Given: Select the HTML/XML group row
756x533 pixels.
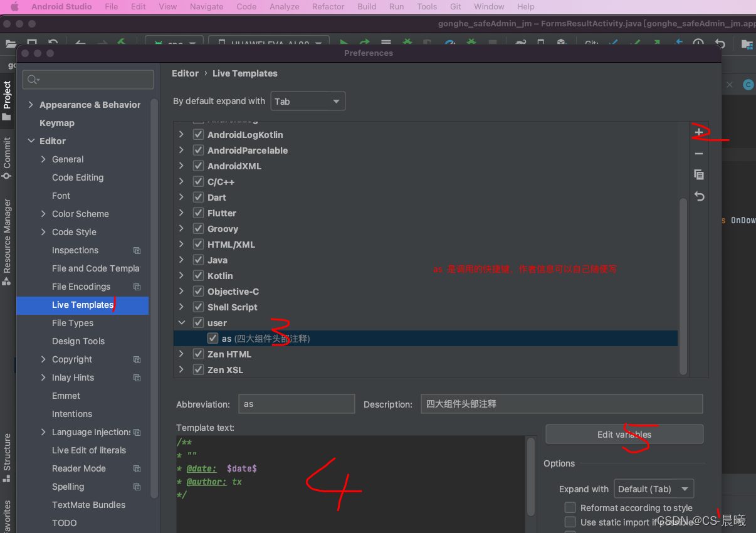Looking at the screenshot, I should click(426, 245).
